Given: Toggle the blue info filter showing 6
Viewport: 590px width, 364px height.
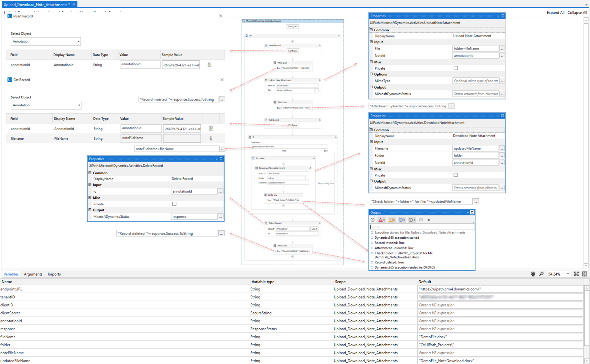Looking at the screenshot, I should pos(402,220).
